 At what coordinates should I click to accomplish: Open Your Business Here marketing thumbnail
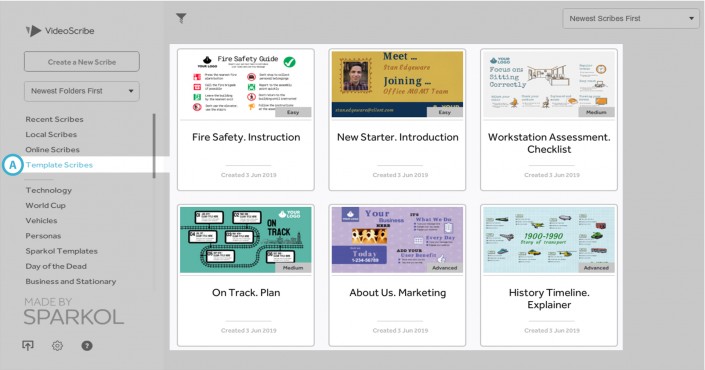click(397, 240)
